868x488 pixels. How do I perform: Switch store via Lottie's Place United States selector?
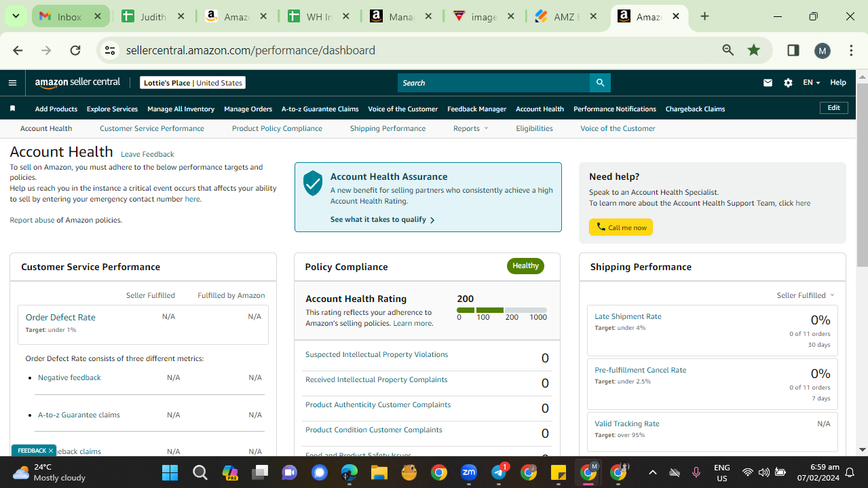(x=193, y=83)
